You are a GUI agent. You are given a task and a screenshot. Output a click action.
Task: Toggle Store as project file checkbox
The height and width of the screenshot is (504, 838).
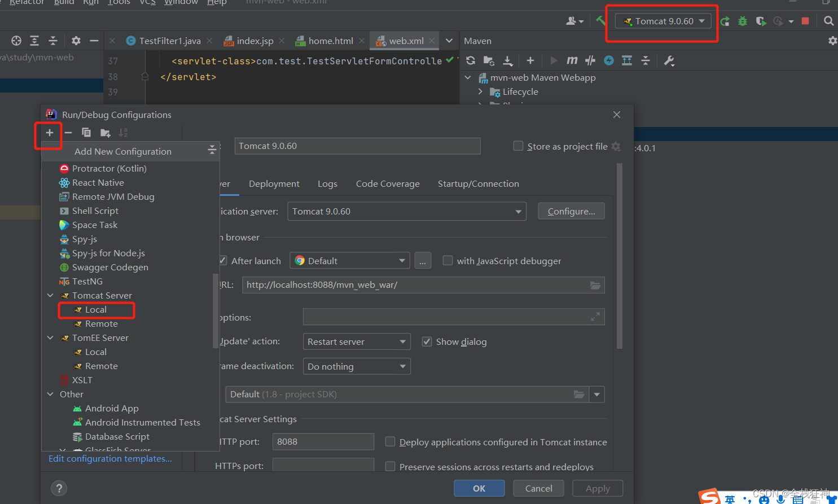click(518, 146)
